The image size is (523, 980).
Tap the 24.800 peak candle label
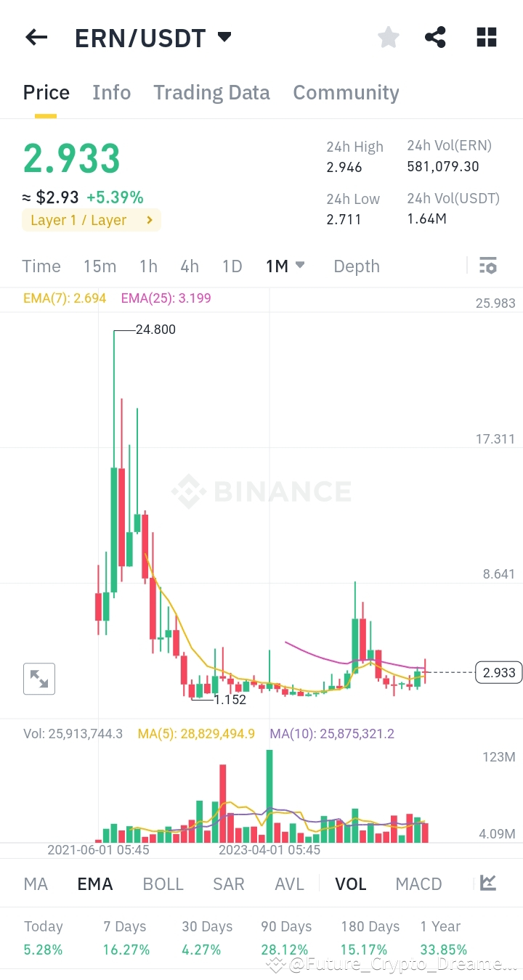pyautogui.click(x=155, y=330)
